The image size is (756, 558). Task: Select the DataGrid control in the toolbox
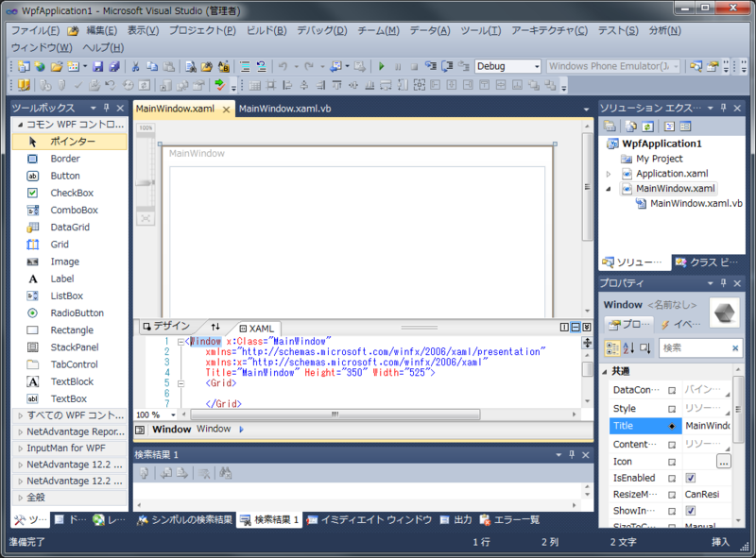click(70, 227)
